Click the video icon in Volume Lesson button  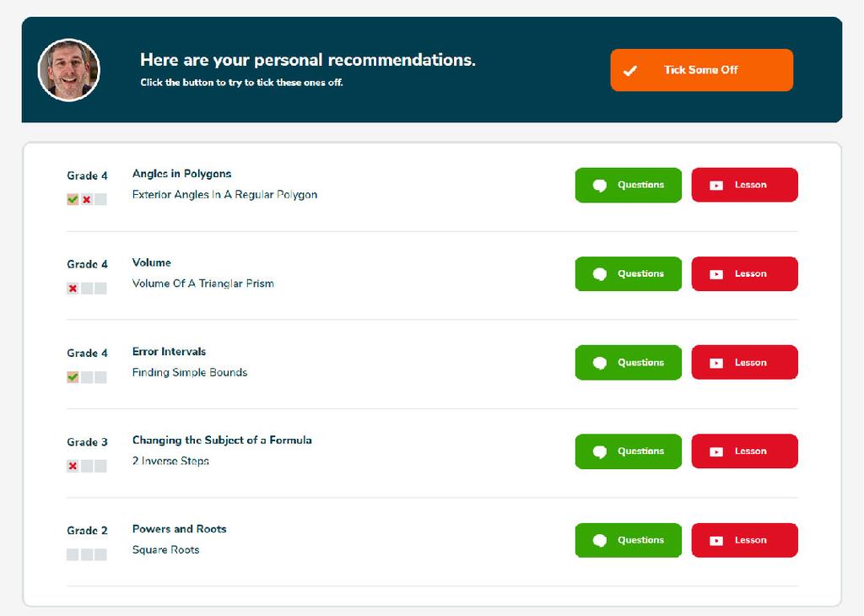coord(715,274)
